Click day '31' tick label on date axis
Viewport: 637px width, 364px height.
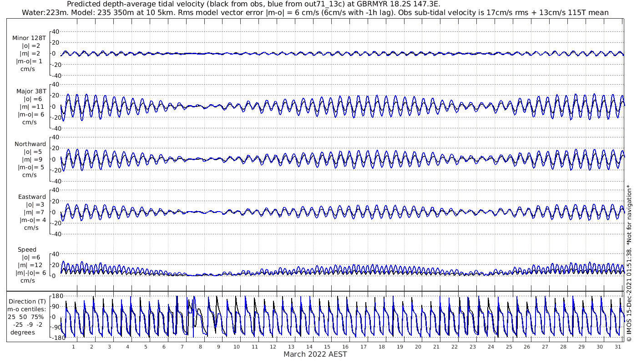click(x=617, y=346)
